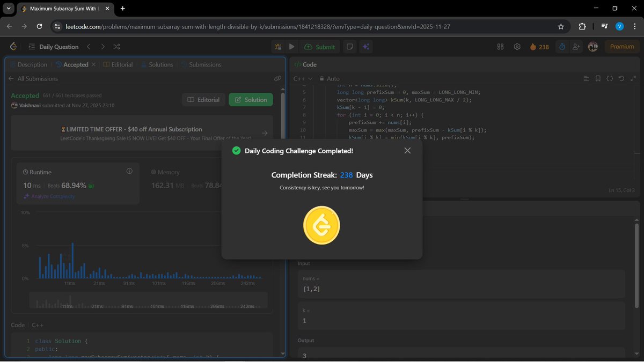Switch to the Editorial tab

pos(118,64)
